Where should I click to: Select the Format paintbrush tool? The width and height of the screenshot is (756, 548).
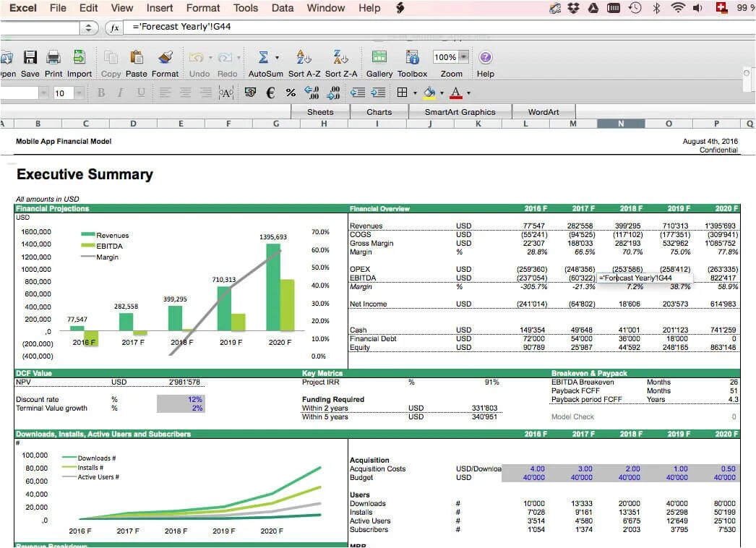coord(166,58)
